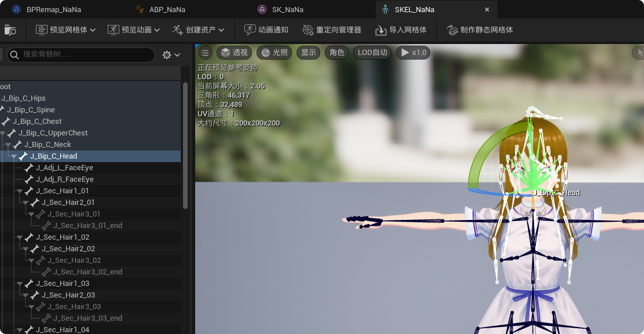Viewport: 644px width, 334px height.
Task: Focus the 搜索骨骼树 search field
Action: pos(81,54)
